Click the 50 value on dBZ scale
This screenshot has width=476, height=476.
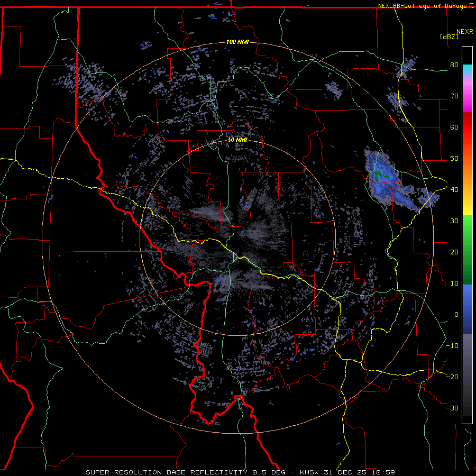click(x=454, y=159)
